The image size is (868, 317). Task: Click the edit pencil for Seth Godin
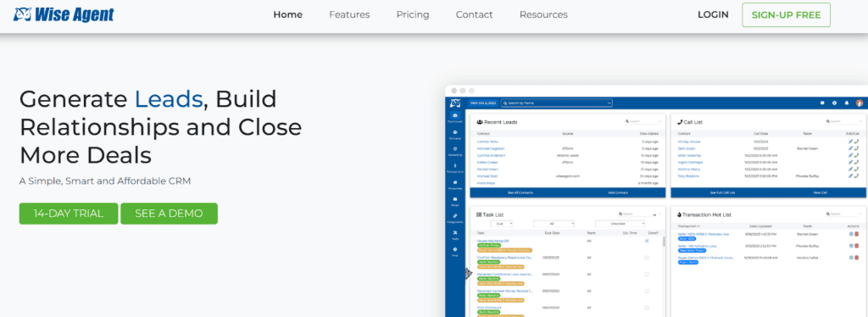(850, 148)
